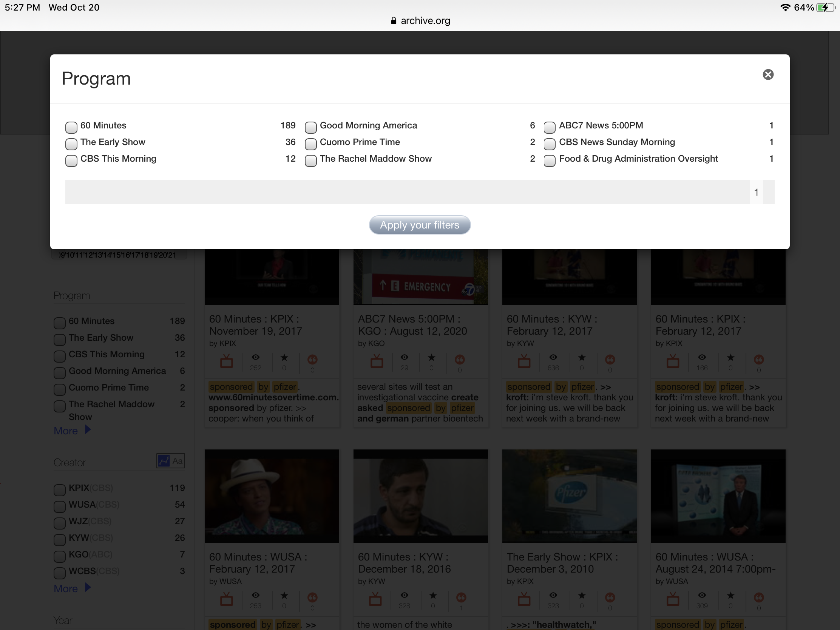Screen dimensions: 840x630
Task: Expand More under Creator list
Action: point(72,588)
